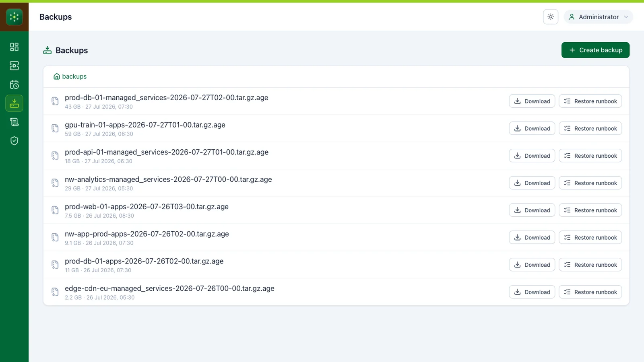The width and height of the screenshot is (644, 362).
Task: Download edge-cdn-eu-managed_services backup
Action: (532, 292)
